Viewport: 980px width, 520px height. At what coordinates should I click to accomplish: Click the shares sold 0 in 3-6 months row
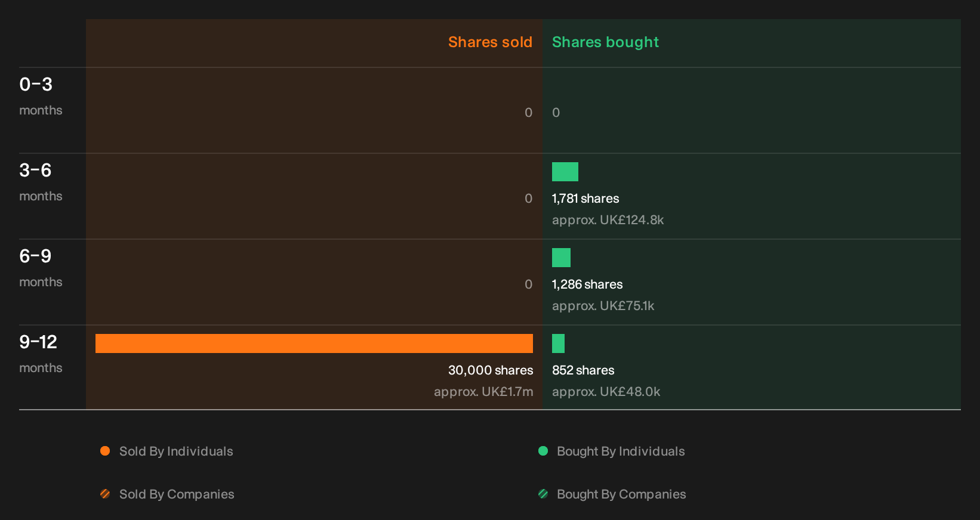528,199
